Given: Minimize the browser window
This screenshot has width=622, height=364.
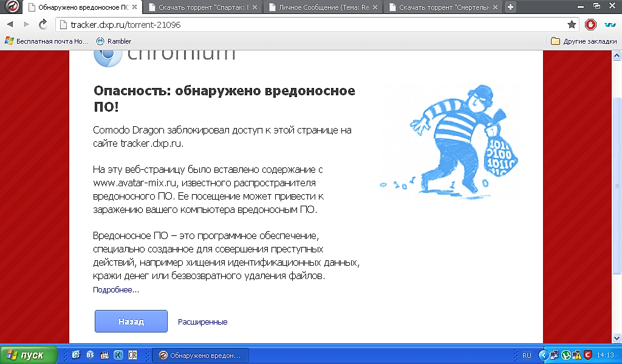Looking at the screenshot, I should (581, 7).
